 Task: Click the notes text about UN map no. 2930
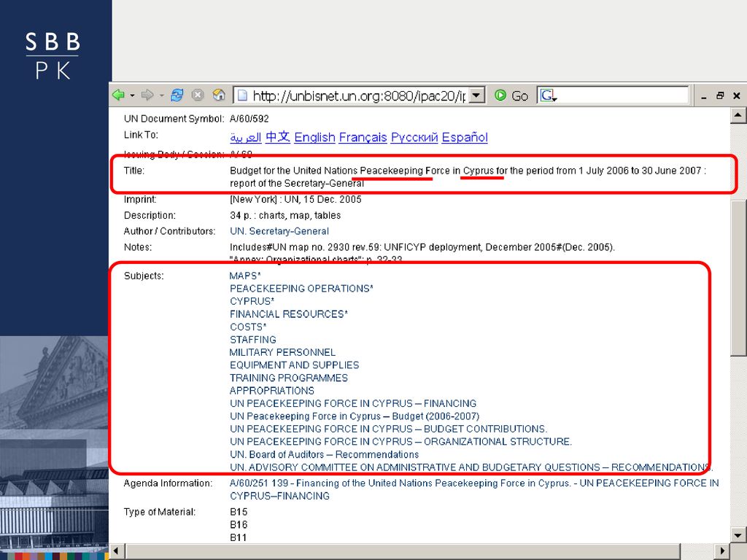(422, 248)
